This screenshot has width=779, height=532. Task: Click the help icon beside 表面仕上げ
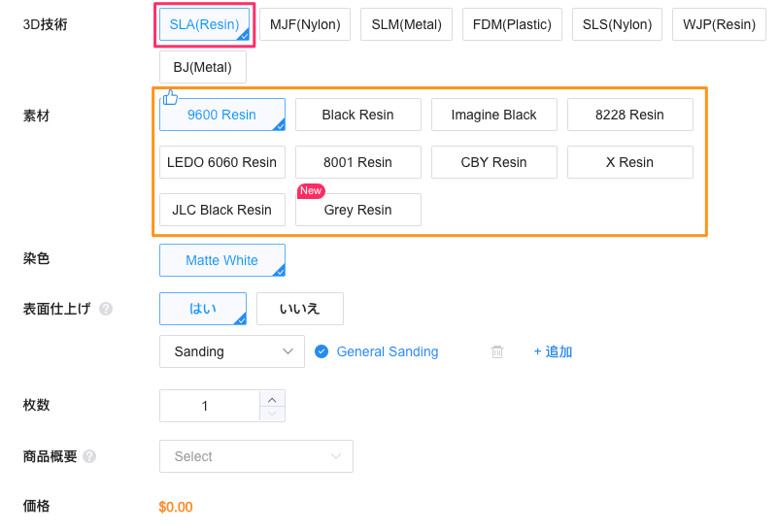tap(106, 309)
